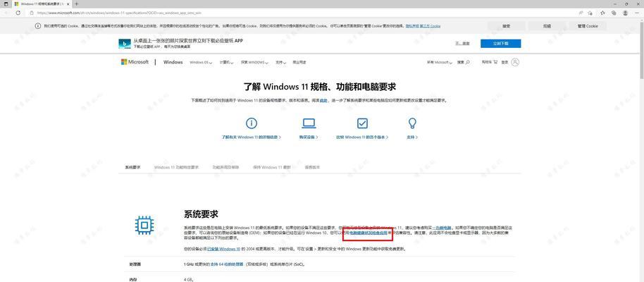Open the 一台新电脑 link
644x282 pixels.
[x=442, y=227]
